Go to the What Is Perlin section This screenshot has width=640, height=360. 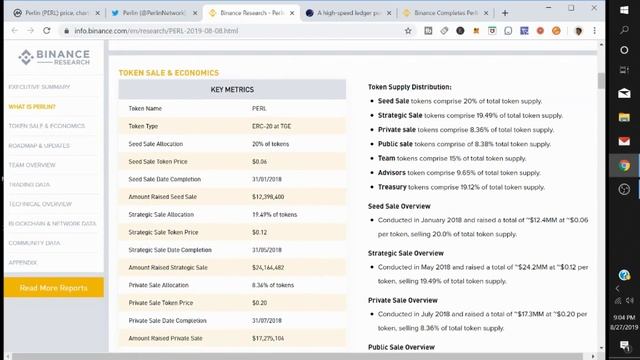tap(32, 107)
